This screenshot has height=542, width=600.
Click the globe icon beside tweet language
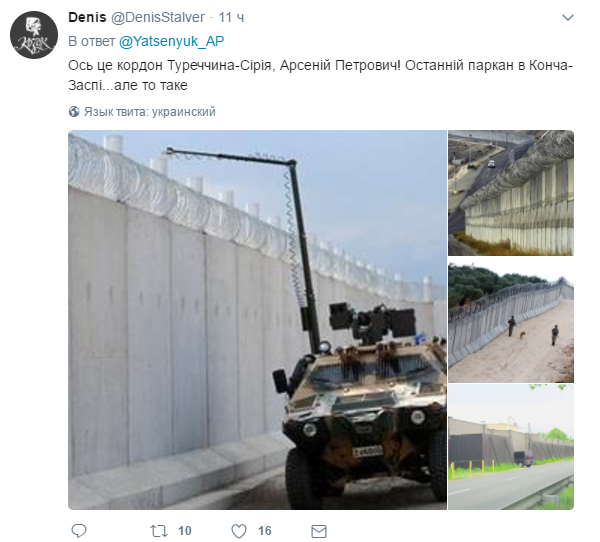tap(74, 112)
